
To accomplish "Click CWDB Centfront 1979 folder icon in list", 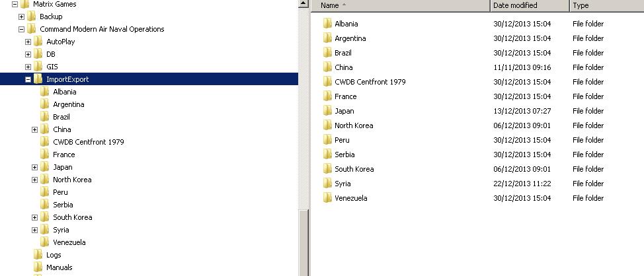I will 327,82.
